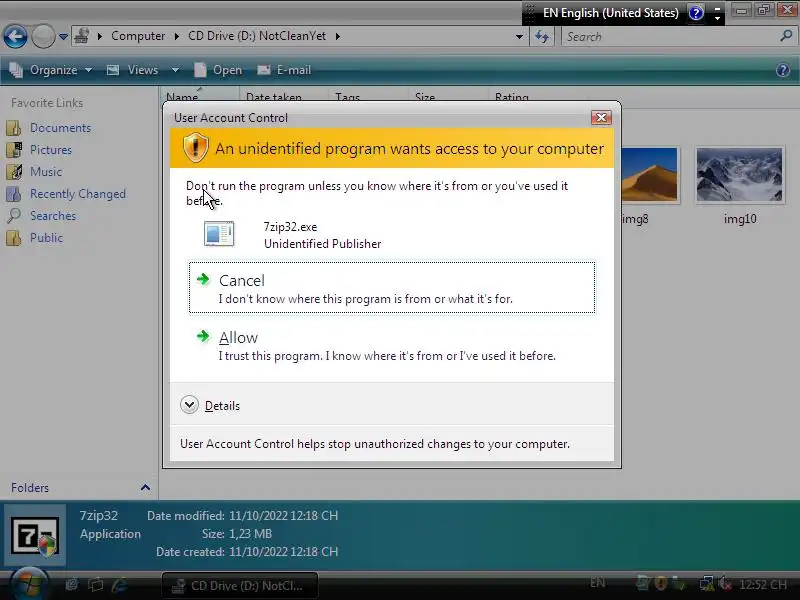This screenshot has height=600, width=800.
Task: Click the network tray icon
Action: [706, 584]
